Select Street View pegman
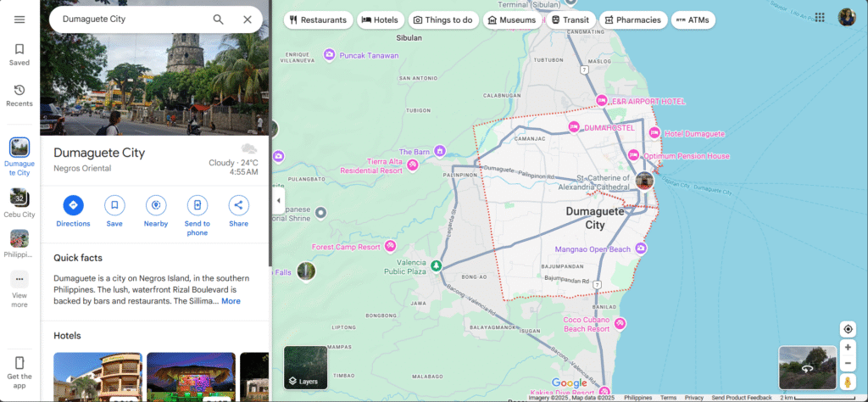Image resolution: width=868 pixels, height=402 pixels. (848, 382)
